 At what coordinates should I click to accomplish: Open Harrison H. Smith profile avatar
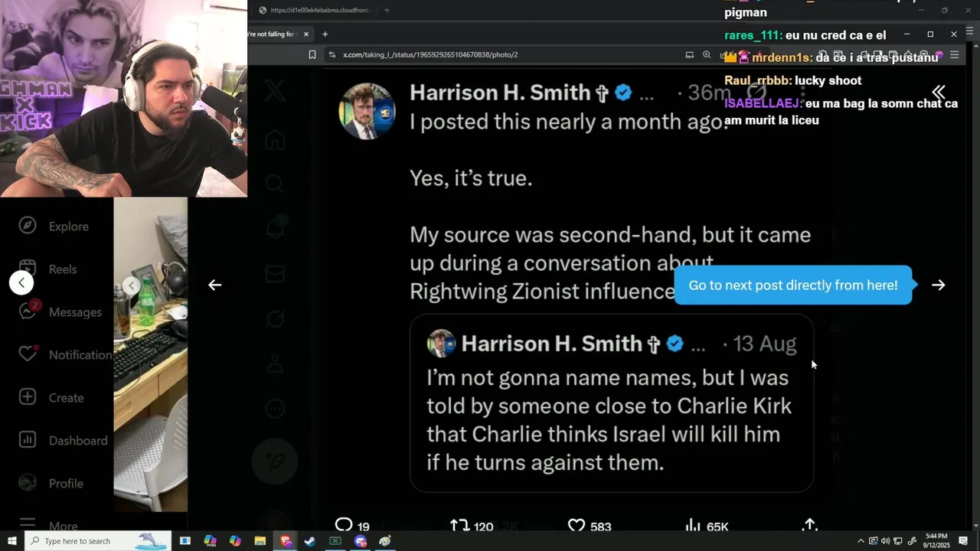coord(367,112)
